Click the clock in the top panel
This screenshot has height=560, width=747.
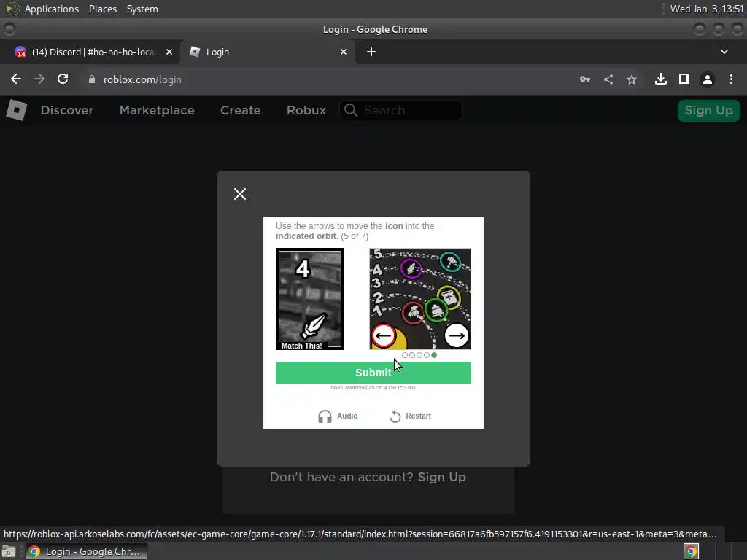706,9
